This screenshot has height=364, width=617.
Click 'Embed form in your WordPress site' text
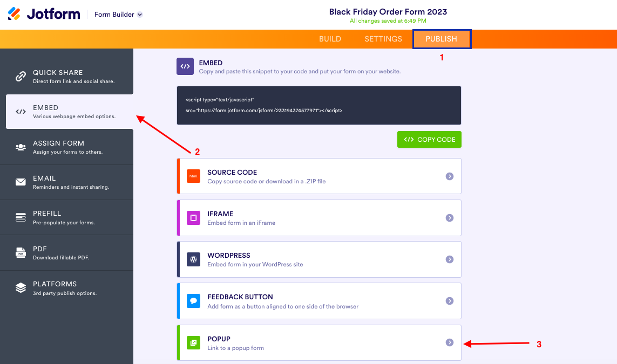pos(255,265)
